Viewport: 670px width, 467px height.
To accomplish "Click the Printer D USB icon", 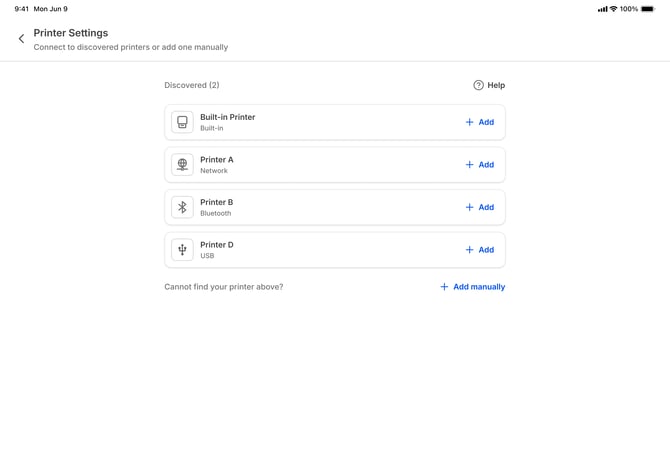I will click(182, 250).
